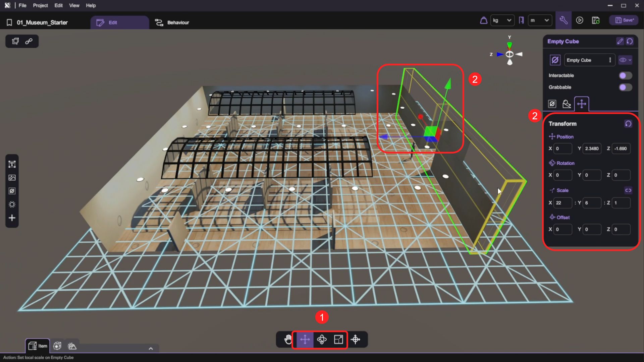Open the m length unit dropdown
This screenshot has height=362, width=644.
[x=539, y=20]
